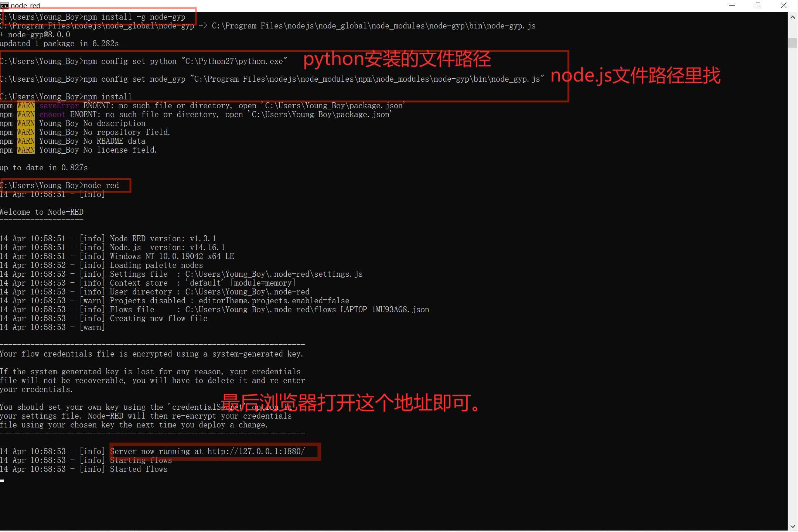This screenshot has width=798, height=532.
Task: Click 'up to date in 0.827s' line
Action: [44, 168]
